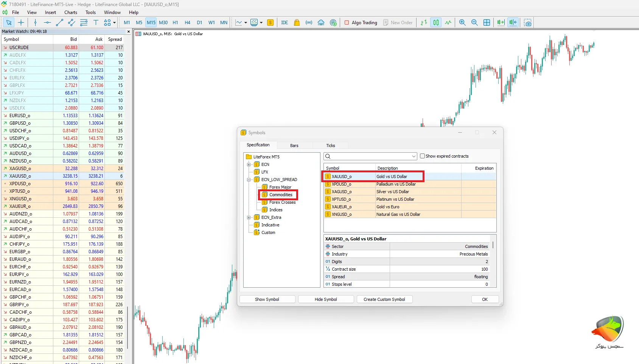Switch to the Ticks tab

click(x=330, y=146)
